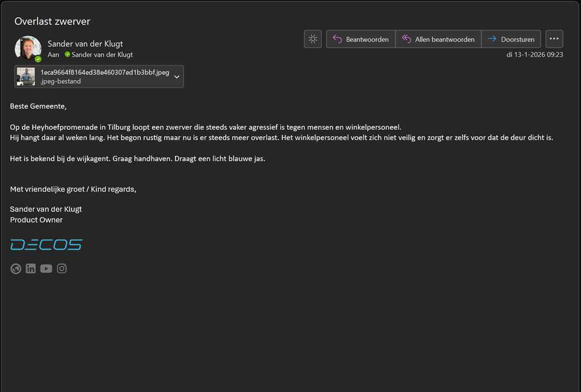Click Beantwoorden to reply

coord(361,39)
